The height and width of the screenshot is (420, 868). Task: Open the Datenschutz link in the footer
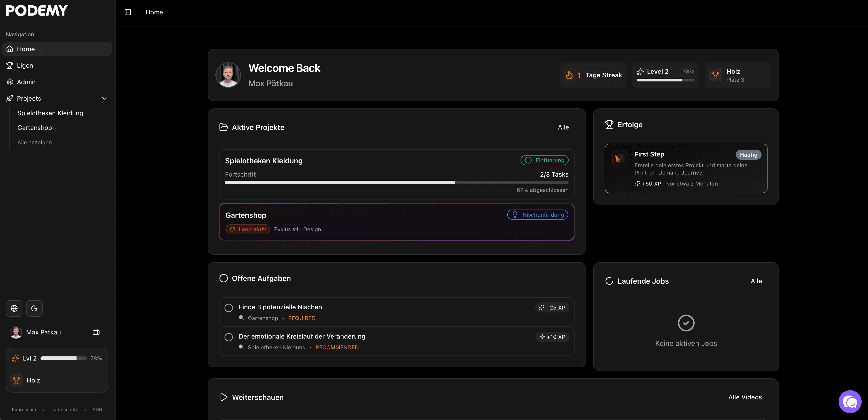click(x=64, y=409)
